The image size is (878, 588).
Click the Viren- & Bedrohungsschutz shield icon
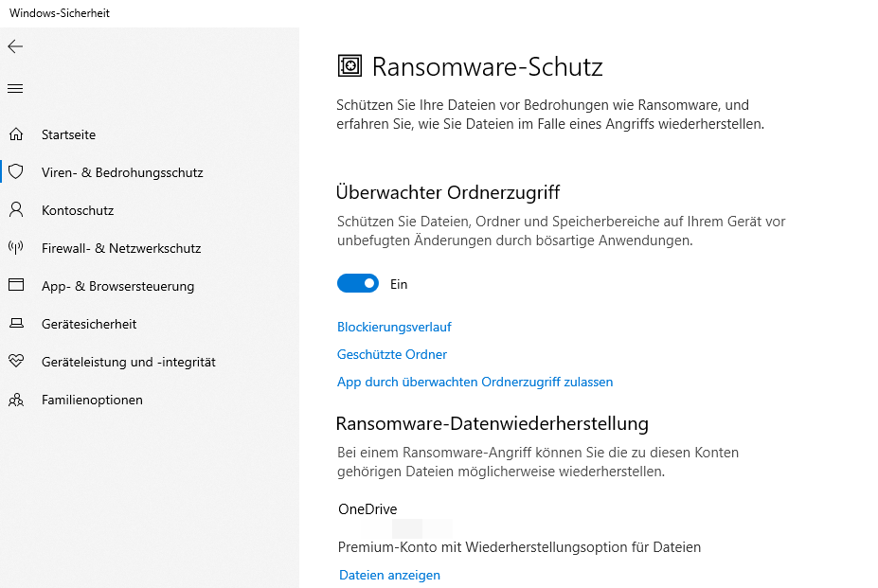pyautogui.click(x=16, y=172)
